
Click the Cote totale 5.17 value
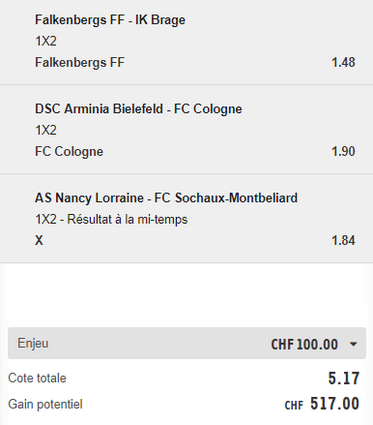point(344,378)
